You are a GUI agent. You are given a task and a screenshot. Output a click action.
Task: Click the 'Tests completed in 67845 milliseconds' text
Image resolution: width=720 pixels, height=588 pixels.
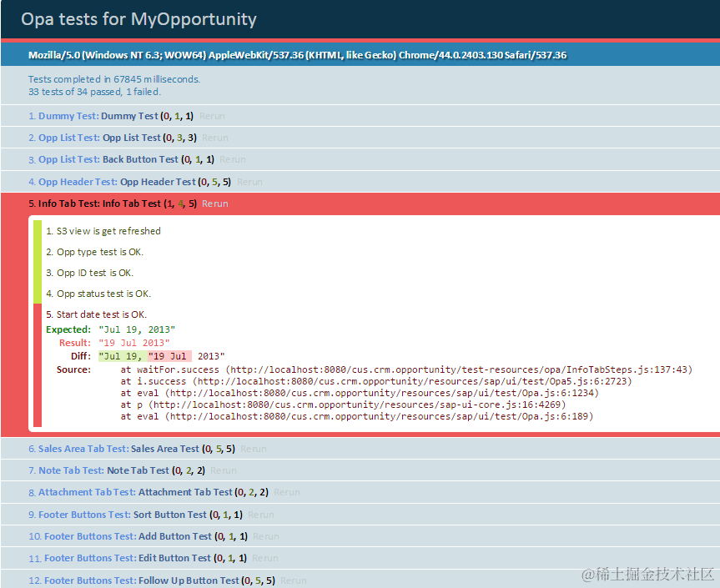pos(114,79)
